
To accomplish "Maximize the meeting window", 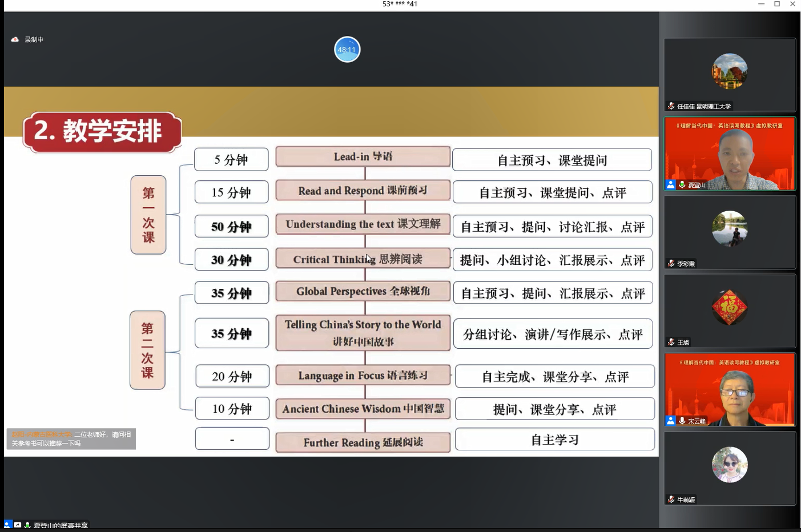I will (777, 4).
